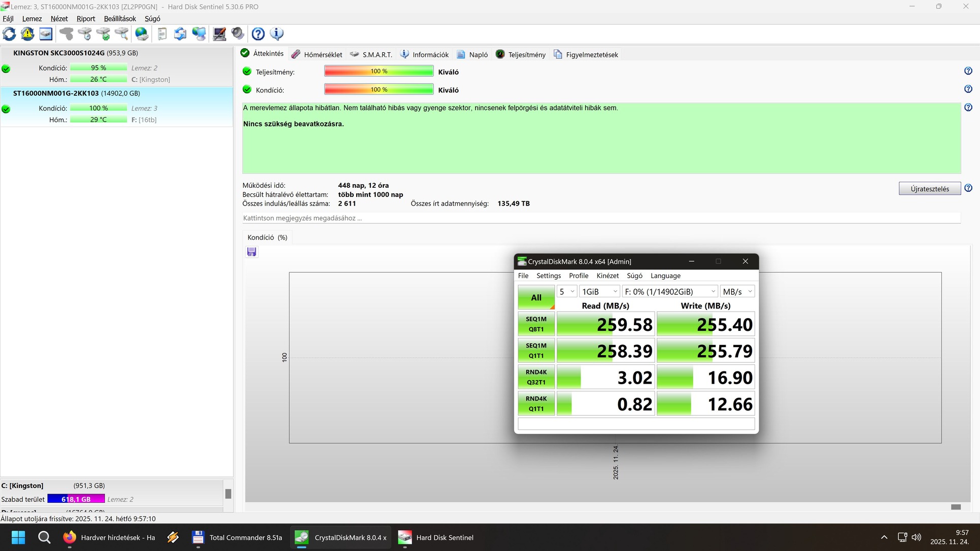The width and height of the screenshot is (980, 551).
Task: Open the test count dropdown showing 5
Action: click(566, 292)
